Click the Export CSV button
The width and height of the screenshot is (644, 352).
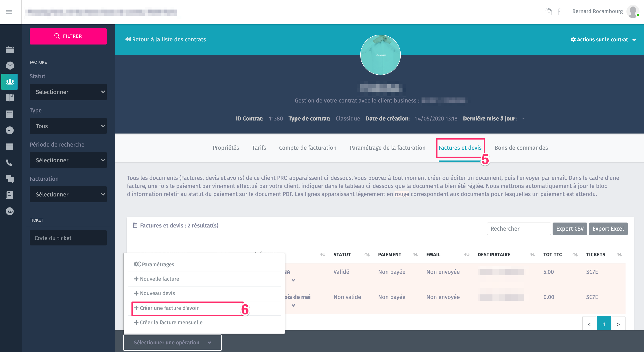pyautogui.click(x=569, y=229)
